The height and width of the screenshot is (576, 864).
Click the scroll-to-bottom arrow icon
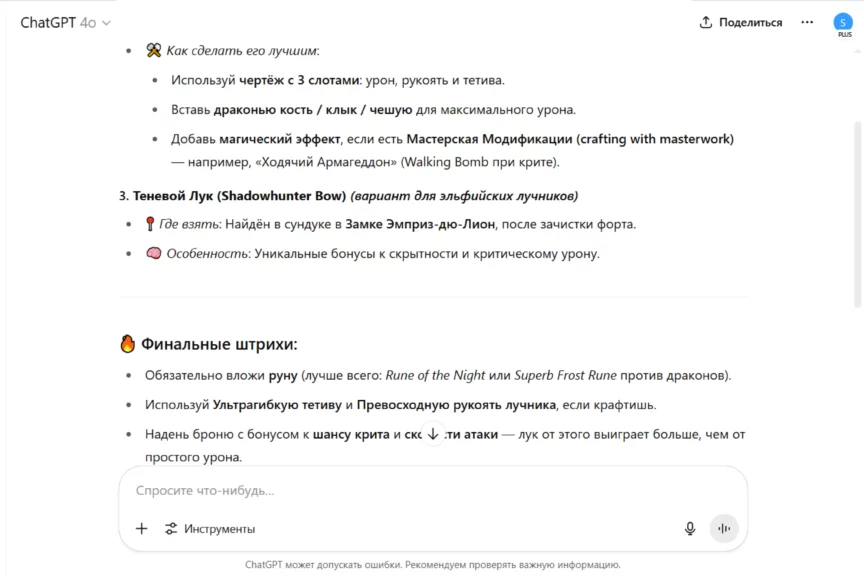tap(433, 434)
